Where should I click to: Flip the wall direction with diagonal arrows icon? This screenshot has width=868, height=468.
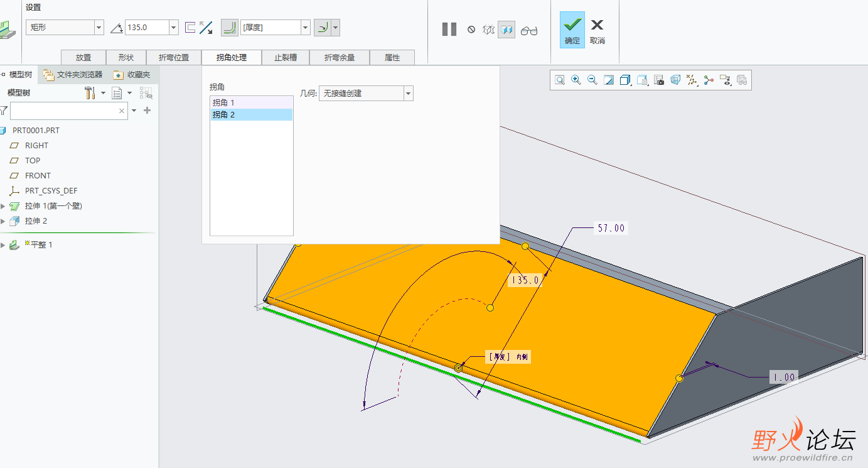click(206, 28)
